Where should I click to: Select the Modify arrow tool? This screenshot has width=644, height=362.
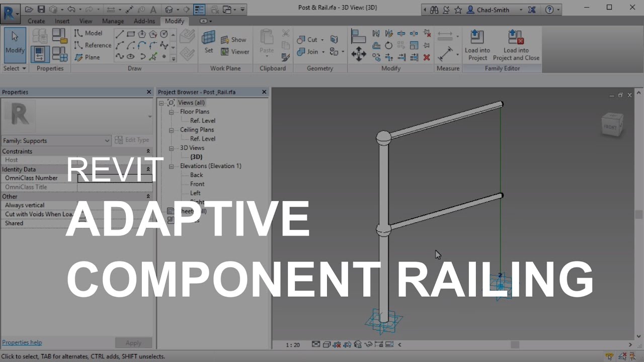click(15, 45)
